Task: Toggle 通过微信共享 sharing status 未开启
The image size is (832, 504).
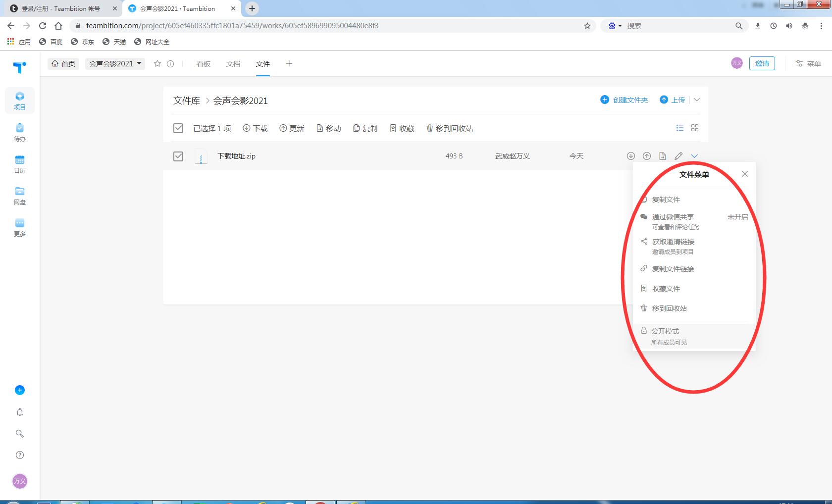Action: pyautogui.click(x=737, y=217)
